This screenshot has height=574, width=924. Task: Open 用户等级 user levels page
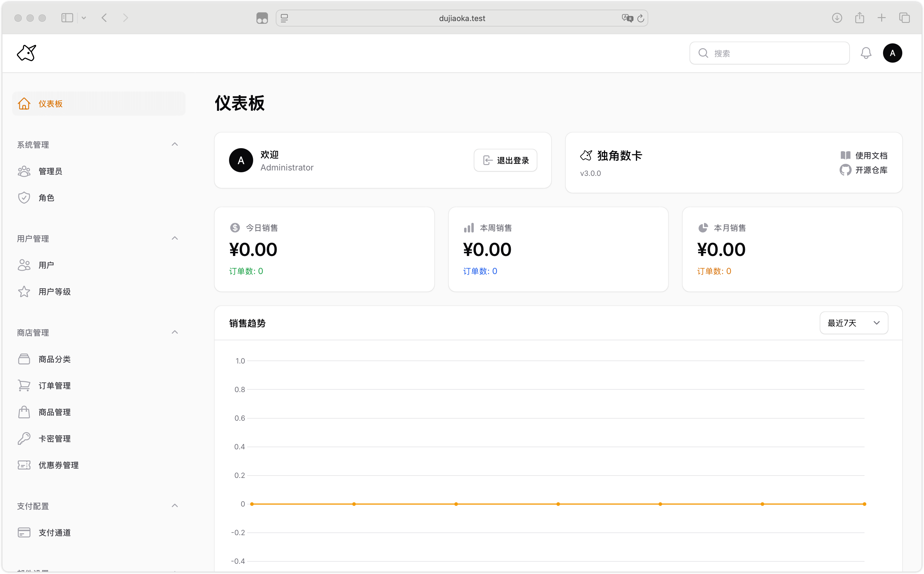point(99,292)
